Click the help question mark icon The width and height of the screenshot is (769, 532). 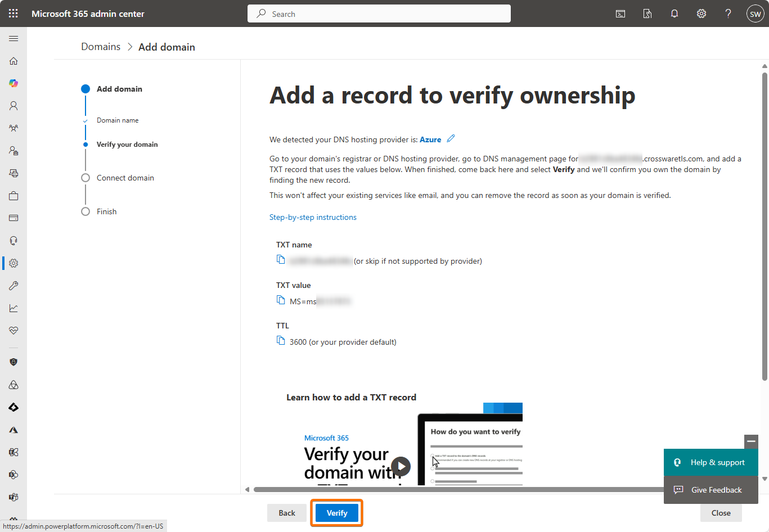pos(728,13)
